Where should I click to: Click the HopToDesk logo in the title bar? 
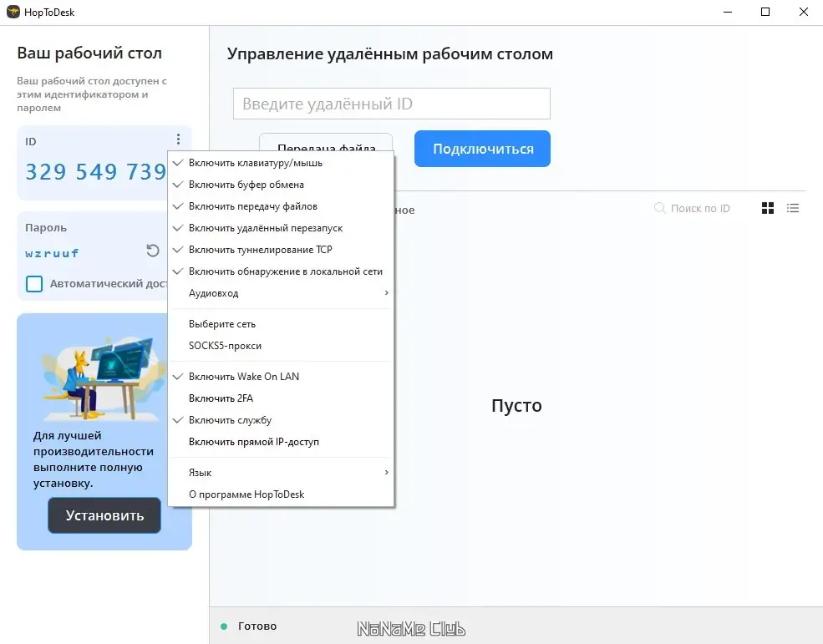[13, 12]
